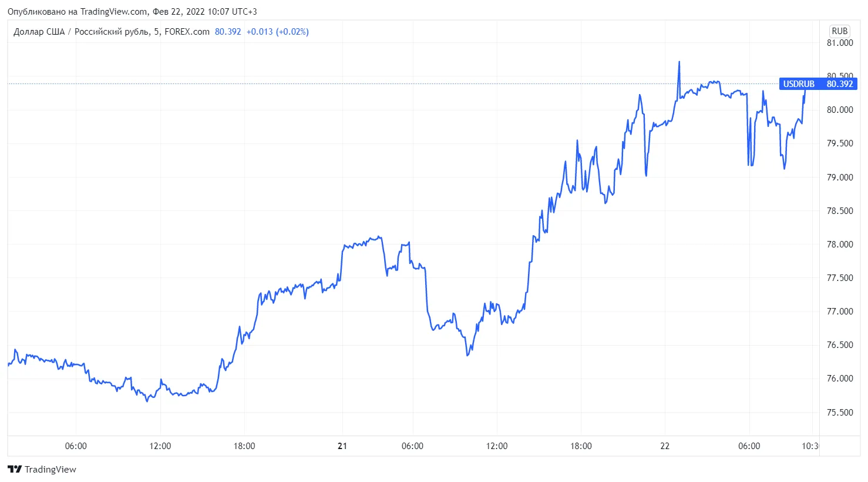Click the 81.000 price axis label
This screenshot has width=868, height=482.
click(840, 43)
